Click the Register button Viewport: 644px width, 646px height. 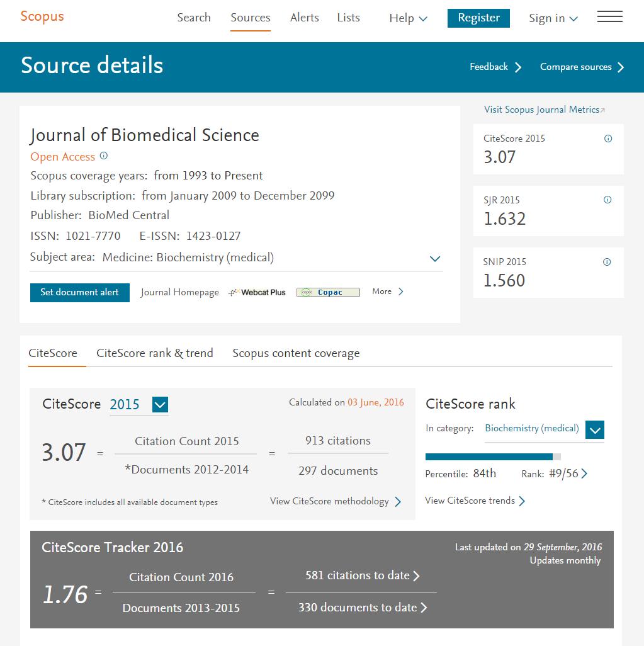tap(478, 18)
